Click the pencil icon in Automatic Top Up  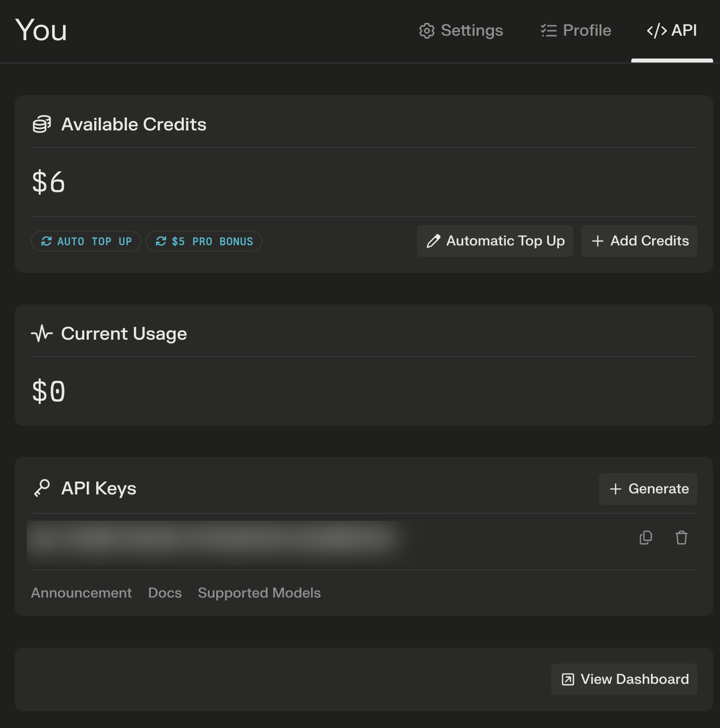click(433, 241)
